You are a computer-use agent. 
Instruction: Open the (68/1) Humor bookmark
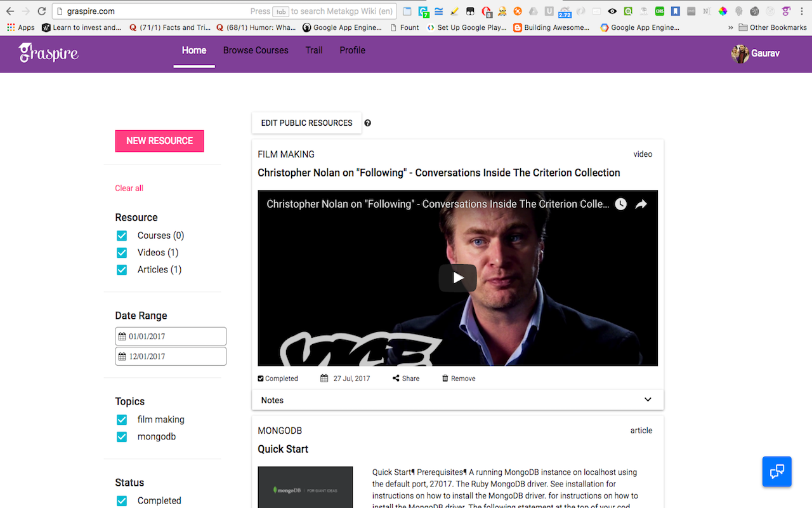(256, 27)
